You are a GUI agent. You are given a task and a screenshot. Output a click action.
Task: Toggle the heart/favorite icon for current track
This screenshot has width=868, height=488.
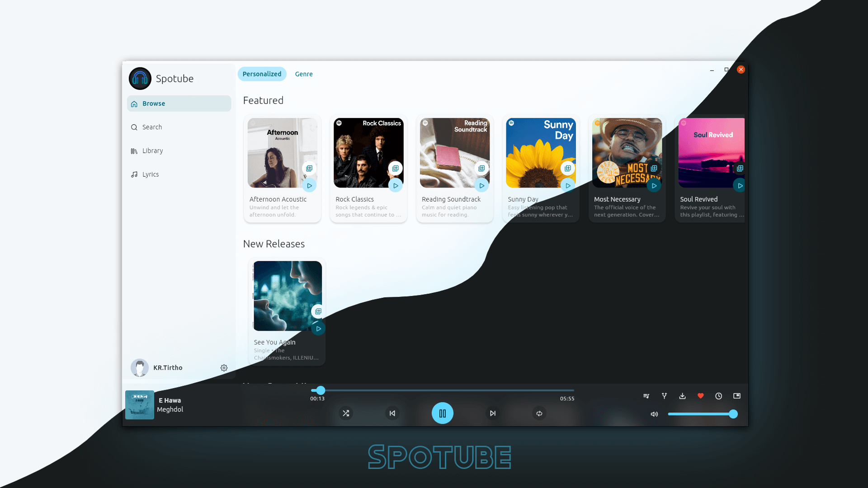(x=700, y=396)
